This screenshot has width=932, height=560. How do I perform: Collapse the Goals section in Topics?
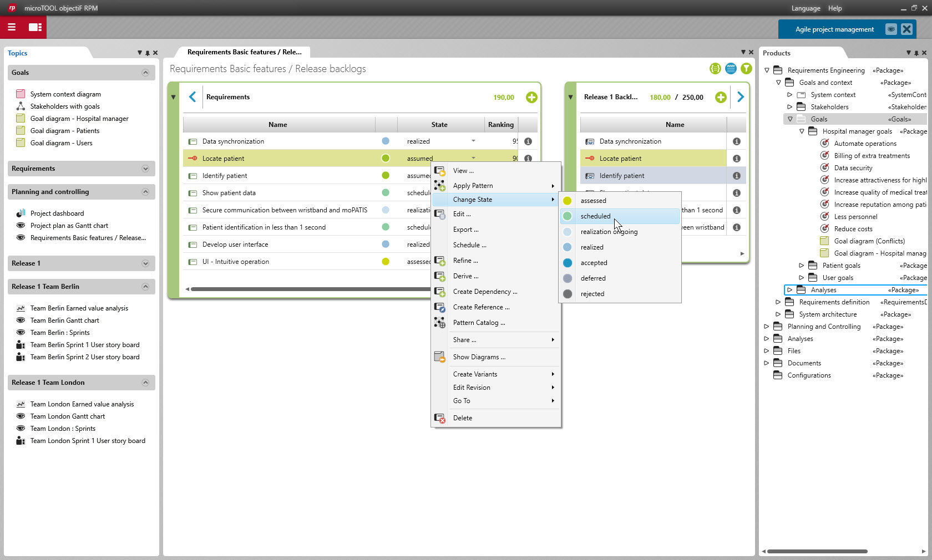pos(145,73)
